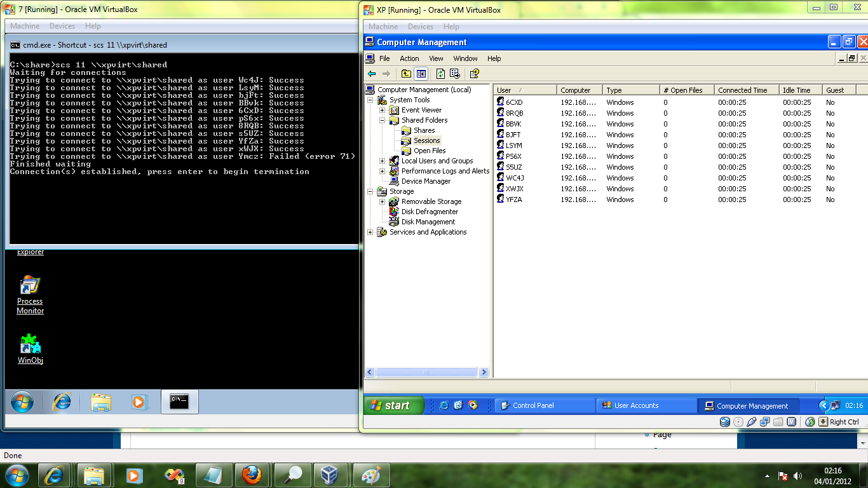
Task: Collapse the Shared Folders tree node
Action: [x=381, y=120]
